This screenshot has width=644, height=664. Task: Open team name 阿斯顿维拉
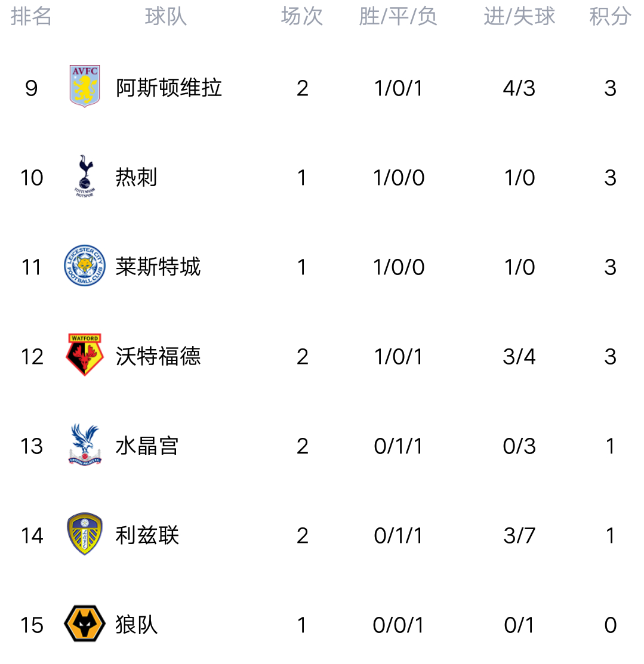(x=169, y=88)
